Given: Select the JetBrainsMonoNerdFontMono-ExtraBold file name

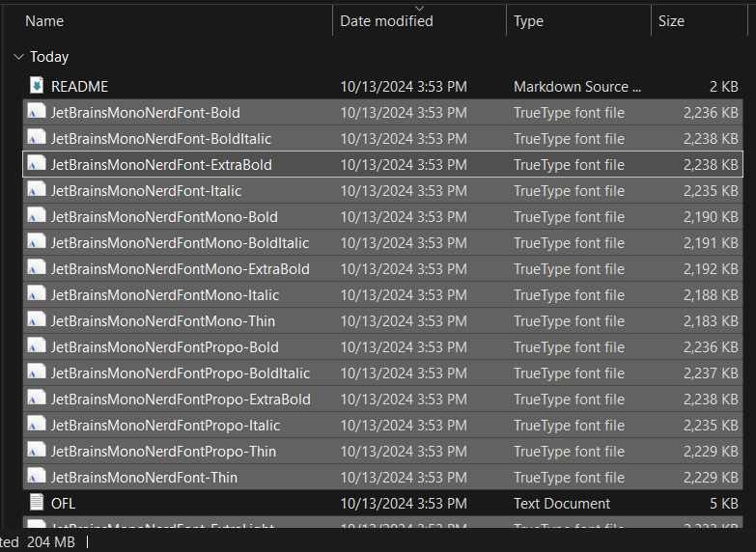Looking at the screenshot, I should coord(180,269).
